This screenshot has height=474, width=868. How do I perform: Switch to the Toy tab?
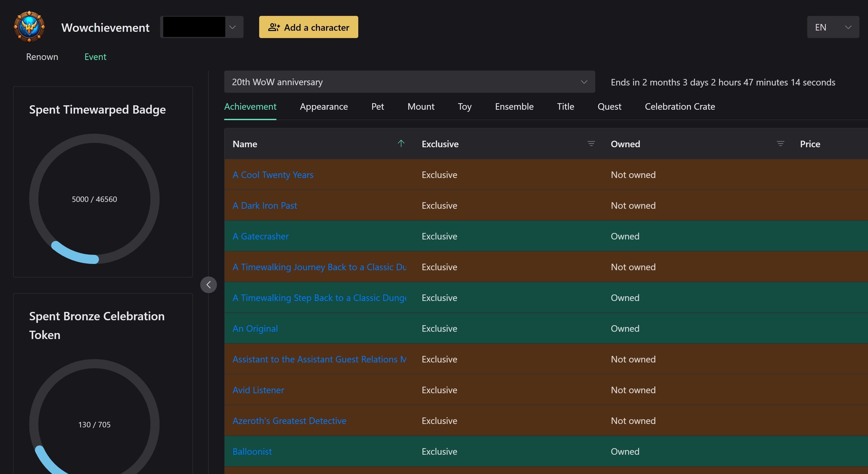coord(465,107)
